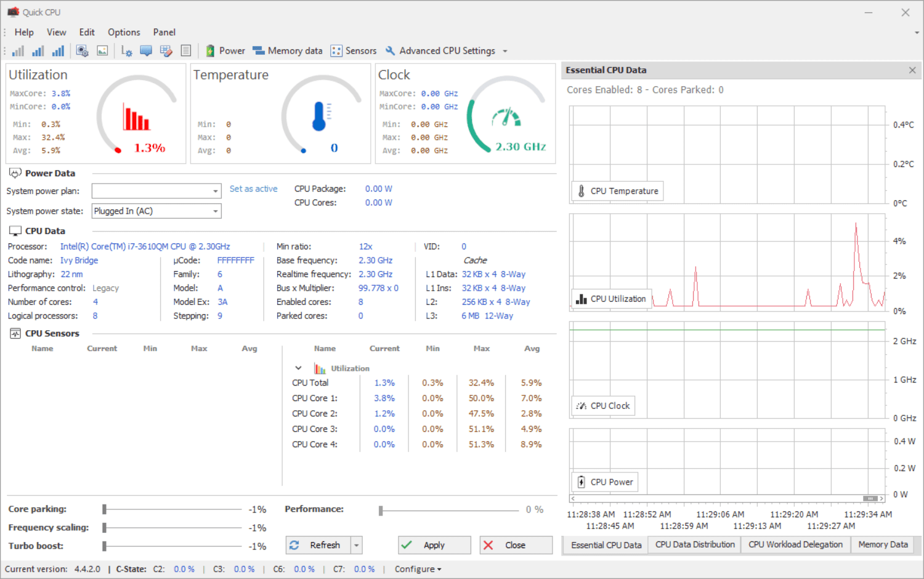The image size is (924, 579).
Task: Click the Turbo boost slider
Action: pyautogui.click(x=172, y=546)
